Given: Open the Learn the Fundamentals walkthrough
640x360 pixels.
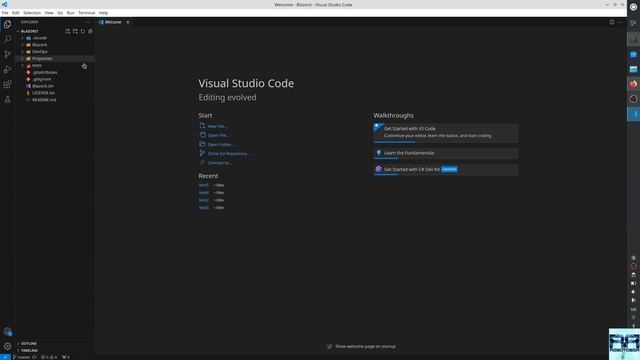Looking at the screenshot, I should [446, 153].
